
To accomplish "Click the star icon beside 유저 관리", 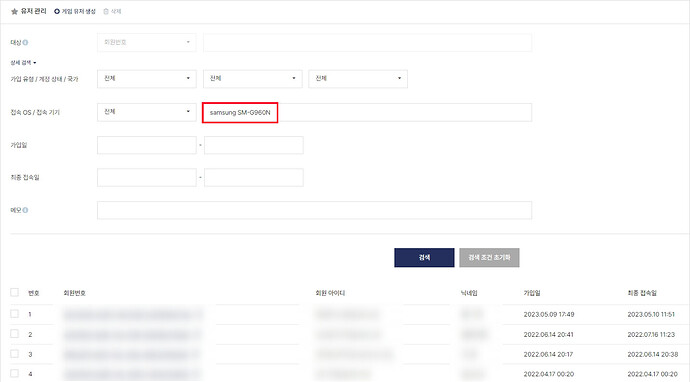I will (14, 11).
